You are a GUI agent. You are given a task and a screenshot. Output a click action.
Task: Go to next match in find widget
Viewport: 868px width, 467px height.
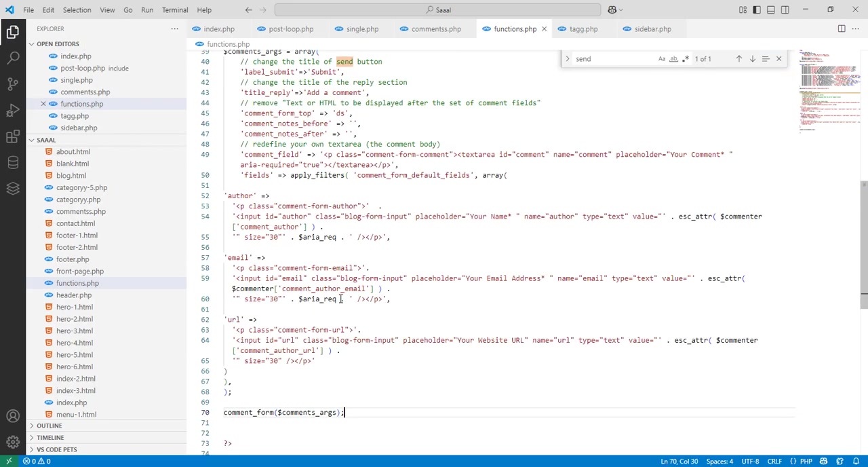pos(752,59)
